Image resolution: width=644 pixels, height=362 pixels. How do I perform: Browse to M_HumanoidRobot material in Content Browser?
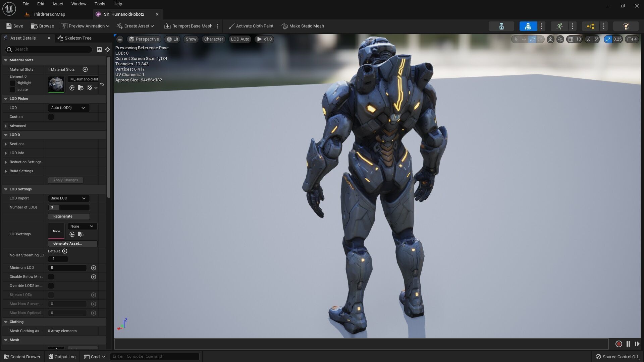coord(80,88)
